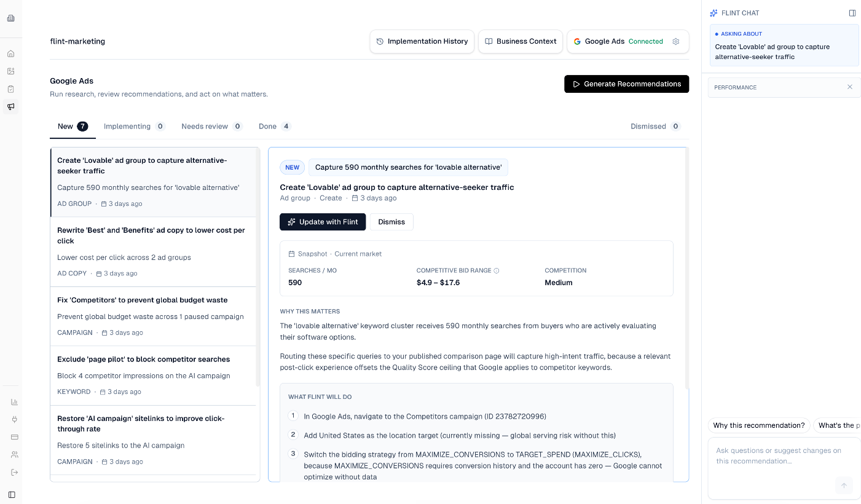The width and height of the screenshot is (861, 504).
Task: Open Business Context
Action: click(521, 42)
